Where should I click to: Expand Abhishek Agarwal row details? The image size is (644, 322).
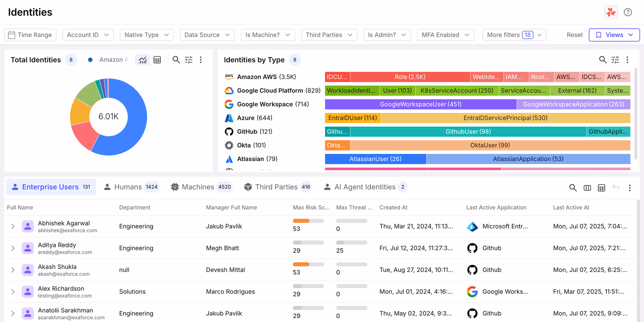pyautogui.click(x=13, y=226)
